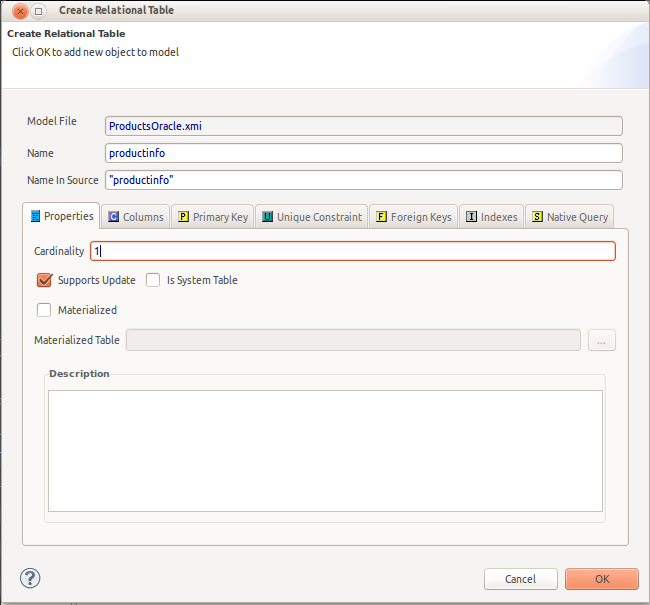Click the I Indexes icon
Image resolution: width=650 pixels, height=605 pixels.
[471, 216]
